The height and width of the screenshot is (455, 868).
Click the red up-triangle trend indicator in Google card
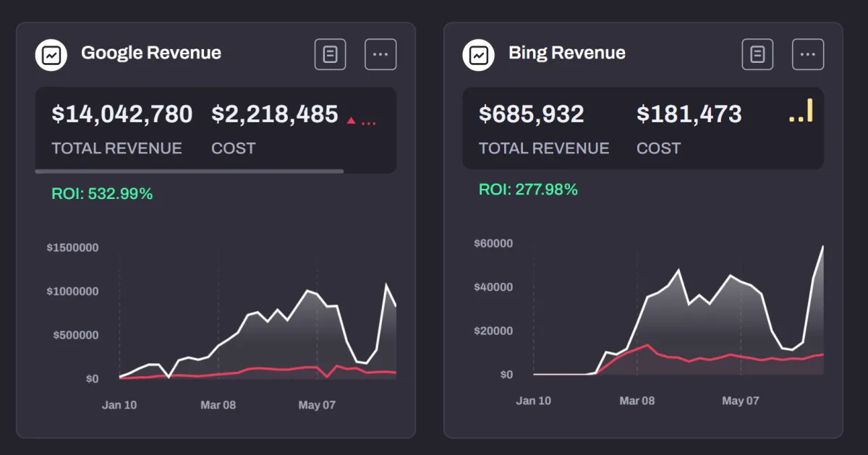[352, 121]
